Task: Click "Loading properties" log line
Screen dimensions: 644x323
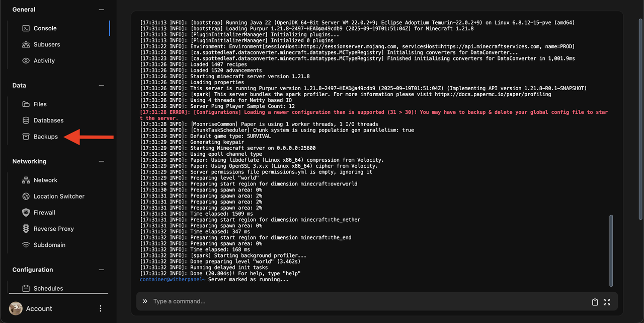Action: coord(192,82)
